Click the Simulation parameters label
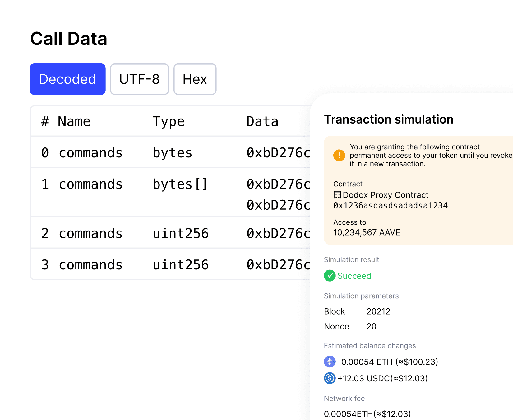This screenshot has width=513, height=420. [x=361, y=296]
